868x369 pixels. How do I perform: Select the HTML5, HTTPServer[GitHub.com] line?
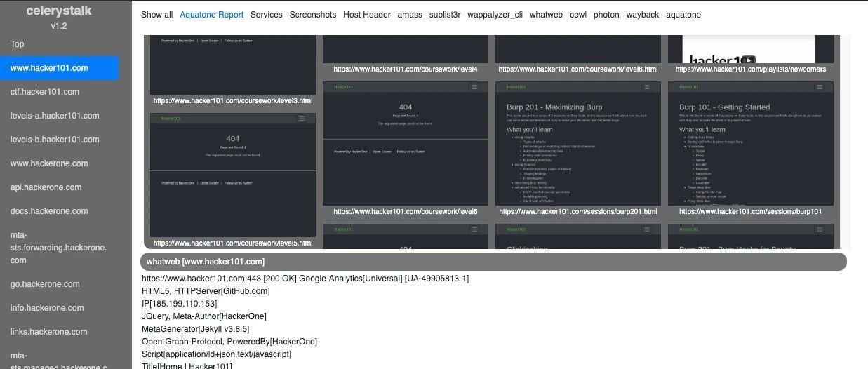[x=206, y=291]
